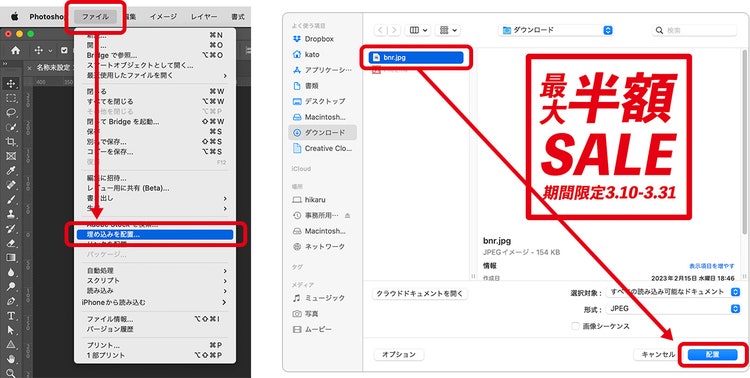The image size is (750, 378).
Task: Open the 書式 menu
Action: point(238,17)
